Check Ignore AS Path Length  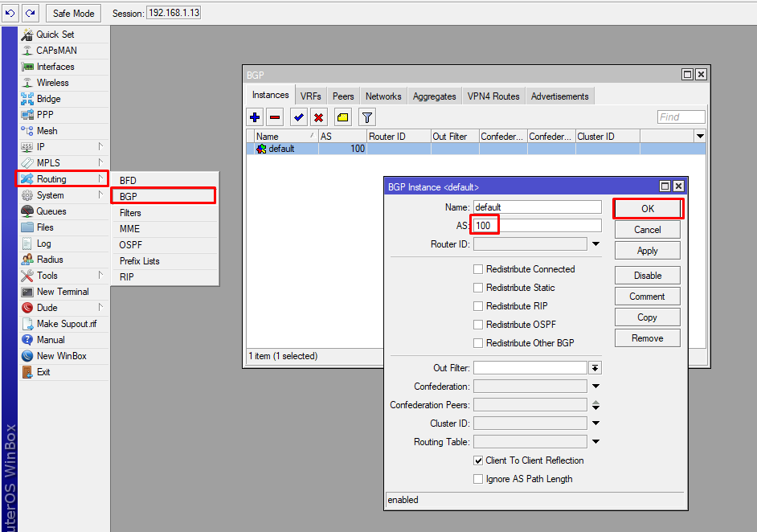tap(478, 479)
